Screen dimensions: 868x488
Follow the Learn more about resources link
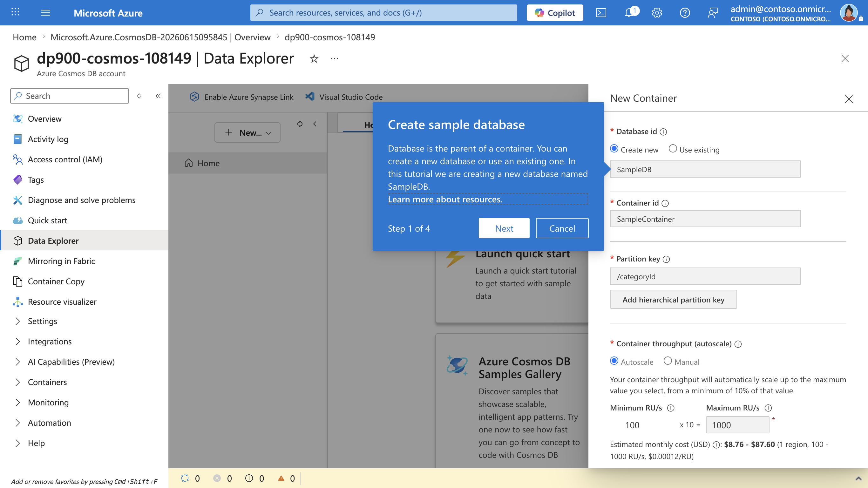[445, 200]
